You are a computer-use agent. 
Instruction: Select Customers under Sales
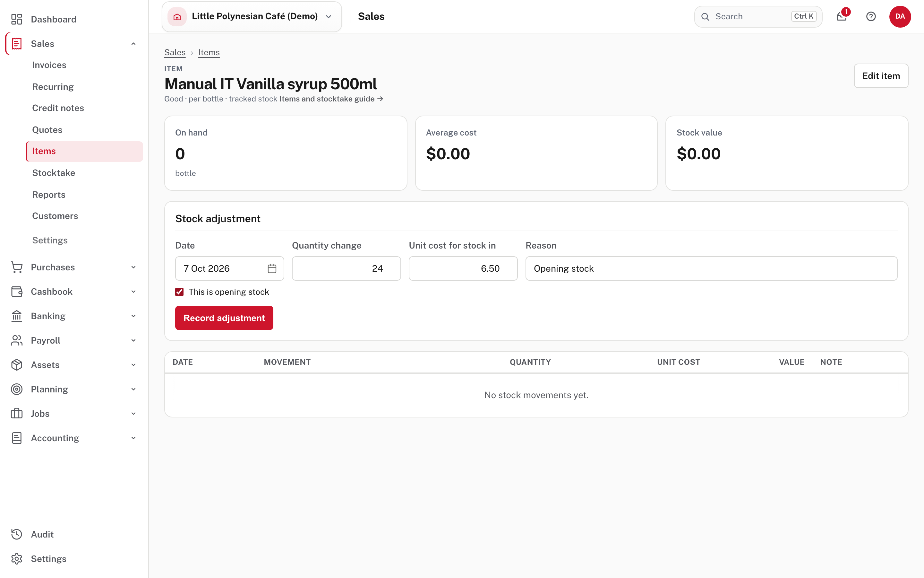(x=55, y=216)
